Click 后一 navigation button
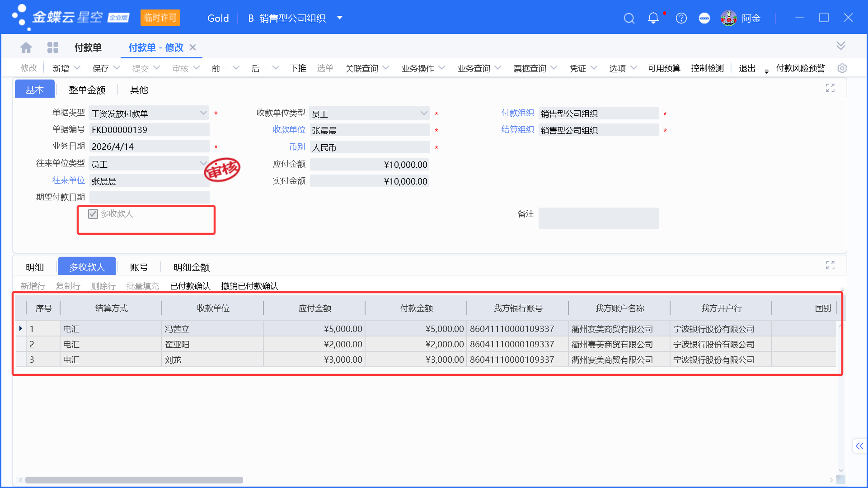Image resolution: width=868 pixels, height=488 pixels. (260, 68)
